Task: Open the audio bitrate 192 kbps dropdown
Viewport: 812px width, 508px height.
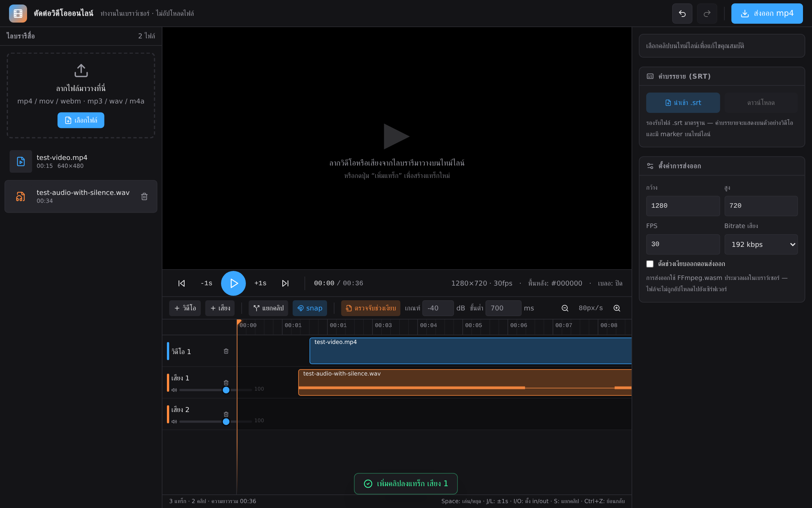Action: [x=761, y=244]
